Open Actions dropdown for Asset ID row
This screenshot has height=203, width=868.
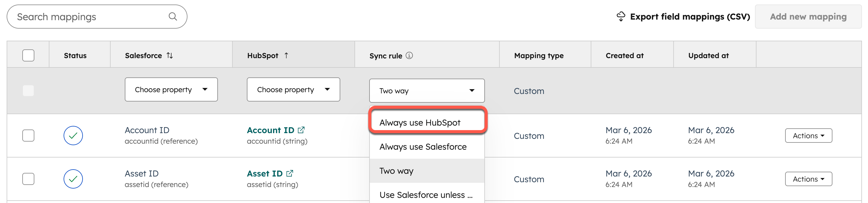tap(808, 179)
